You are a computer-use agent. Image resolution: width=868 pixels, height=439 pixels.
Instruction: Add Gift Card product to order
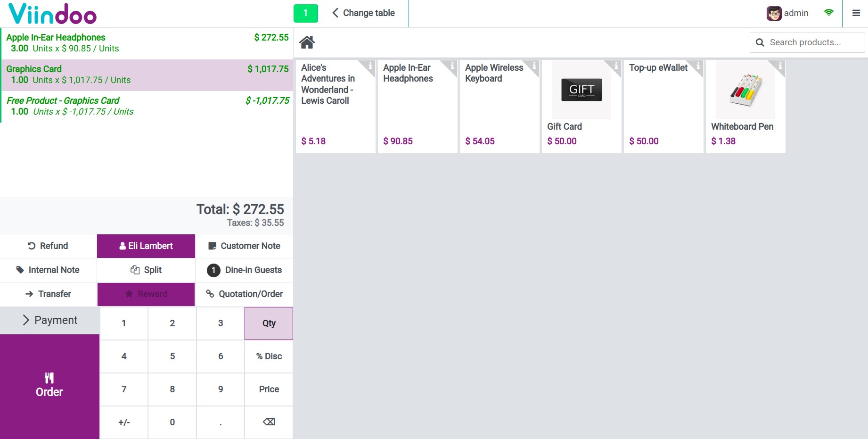(x=581, y=107)
